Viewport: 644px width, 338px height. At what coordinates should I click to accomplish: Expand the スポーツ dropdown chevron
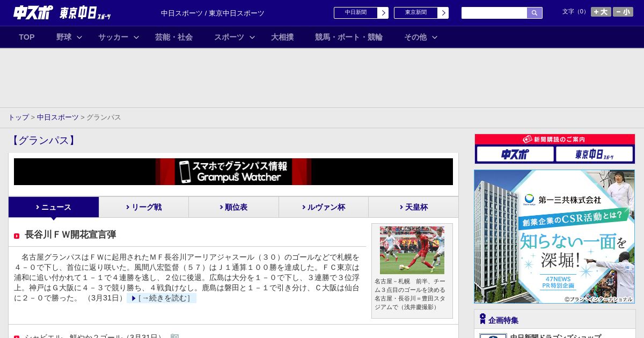click(252, 37)
